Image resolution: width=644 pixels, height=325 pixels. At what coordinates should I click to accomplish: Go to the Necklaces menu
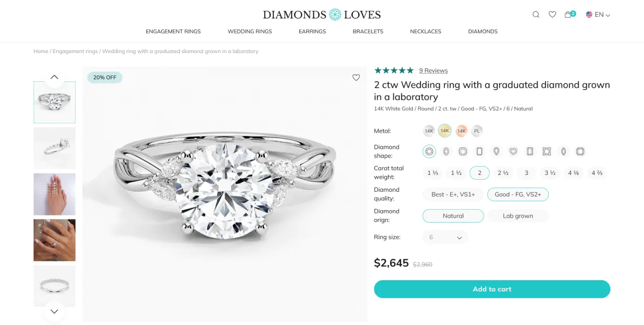tap(425, 31)
